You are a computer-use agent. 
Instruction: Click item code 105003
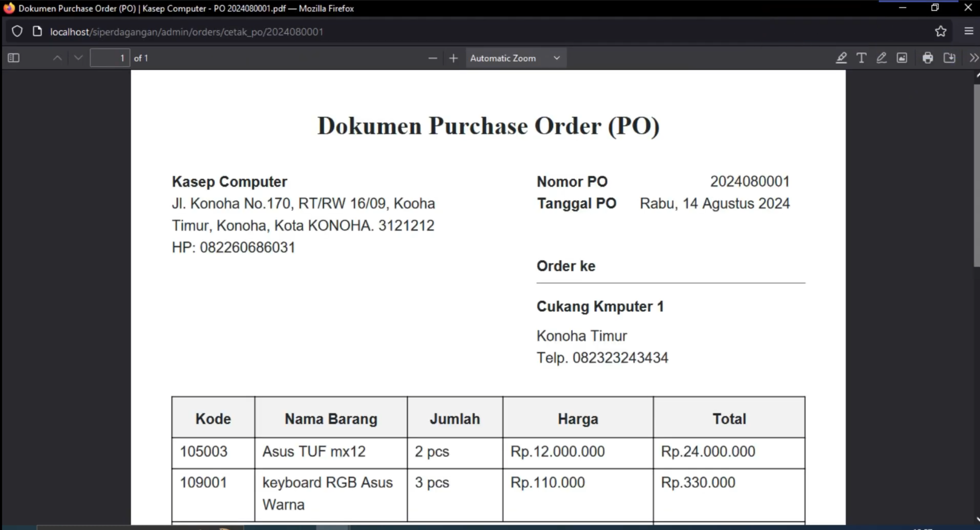click(203, 451)
